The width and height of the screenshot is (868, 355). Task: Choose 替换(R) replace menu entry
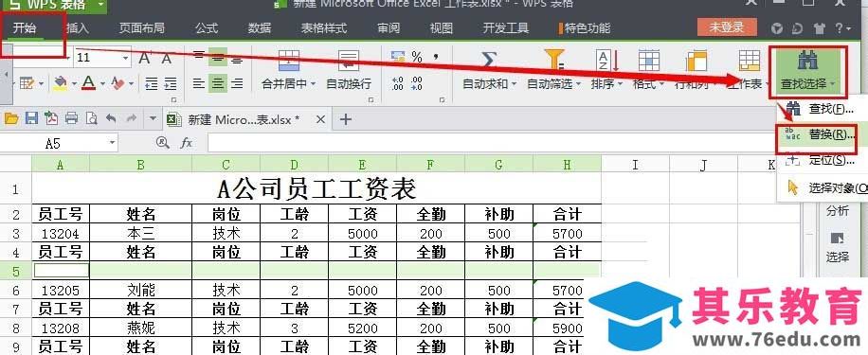pos(823,135)
